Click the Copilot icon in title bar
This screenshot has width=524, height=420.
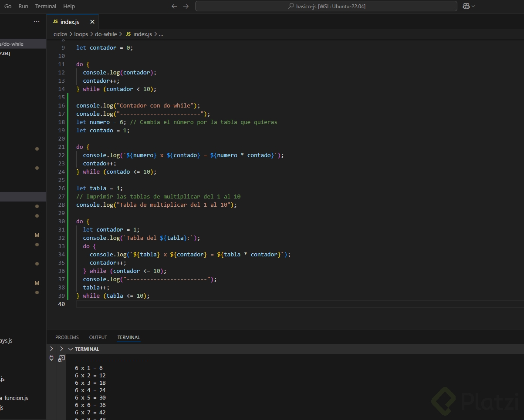click(467, 6)
